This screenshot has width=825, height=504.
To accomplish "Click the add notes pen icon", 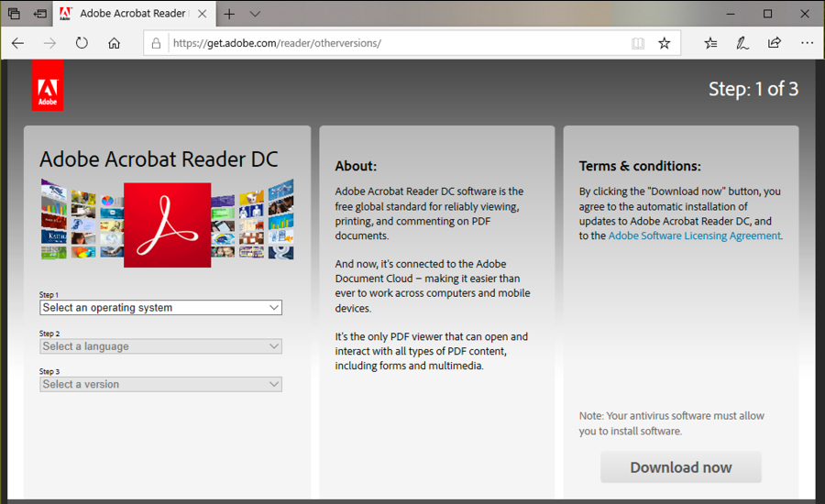I will (742, 43).
